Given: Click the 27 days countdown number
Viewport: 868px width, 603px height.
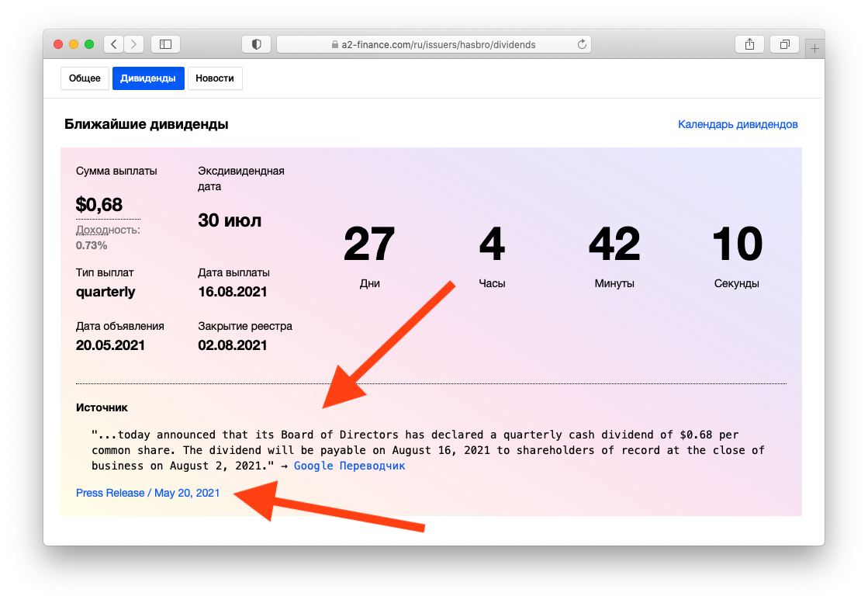Looking at the screenshot, I should pos(369,244).
